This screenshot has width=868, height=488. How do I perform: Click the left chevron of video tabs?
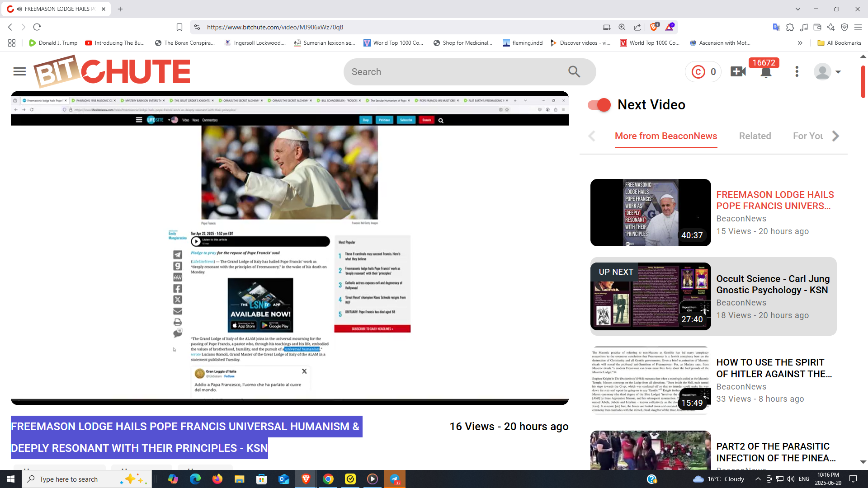pyautogui.click(x=592, y=136)
